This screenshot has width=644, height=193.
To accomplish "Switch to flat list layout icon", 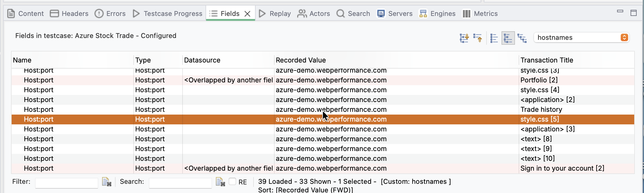I will click(x=494, y=38).
